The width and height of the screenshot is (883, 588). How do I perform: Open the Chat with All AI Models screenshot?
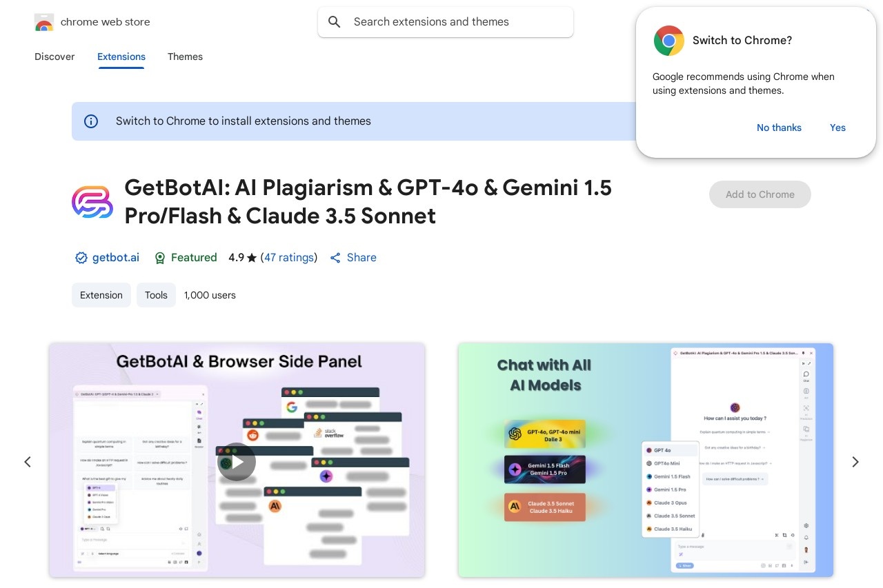646,460
